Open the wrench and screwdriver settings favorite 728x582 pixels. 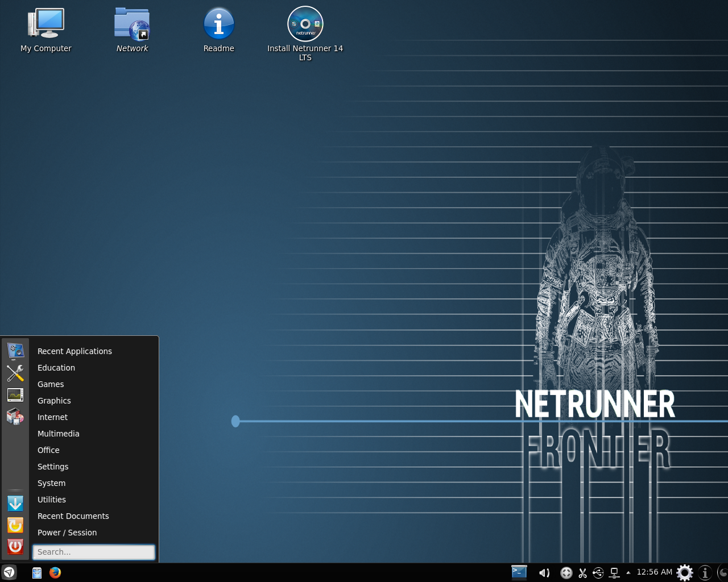[15, 373]
